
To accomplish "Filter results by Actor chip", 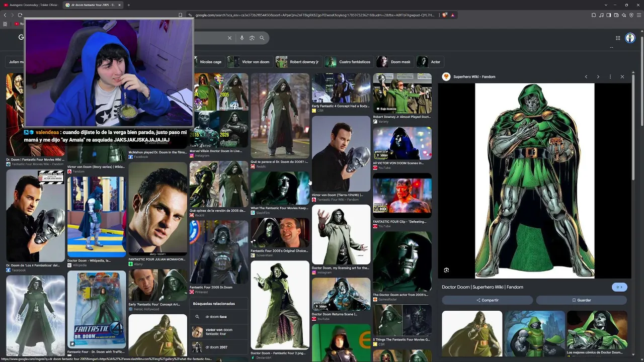I will click(430, 62).
